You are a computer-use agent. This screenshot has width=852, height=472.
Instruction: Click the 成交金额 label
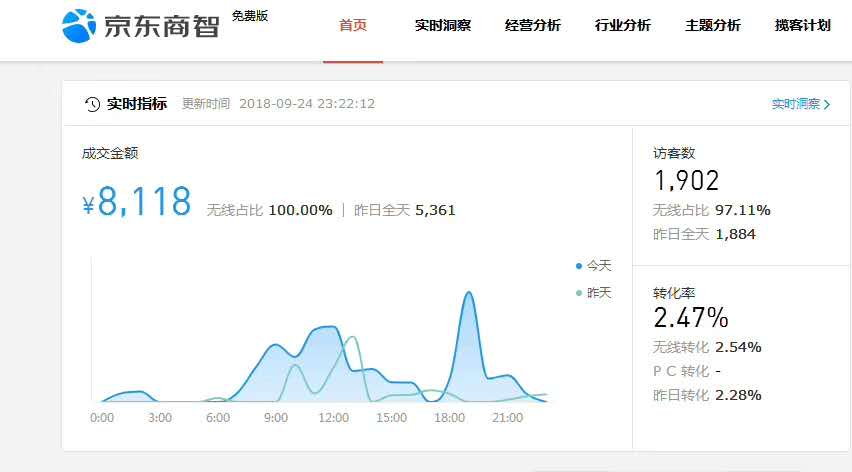pyautogui.click(x=110, y=154)
